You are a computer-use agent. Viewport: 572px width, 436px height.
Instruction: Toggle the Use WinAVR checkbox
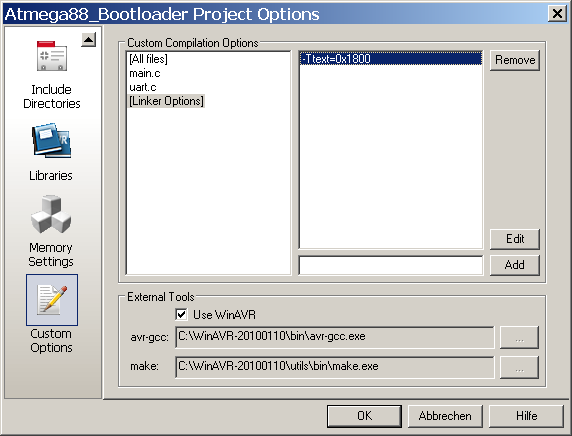[182, 315]
